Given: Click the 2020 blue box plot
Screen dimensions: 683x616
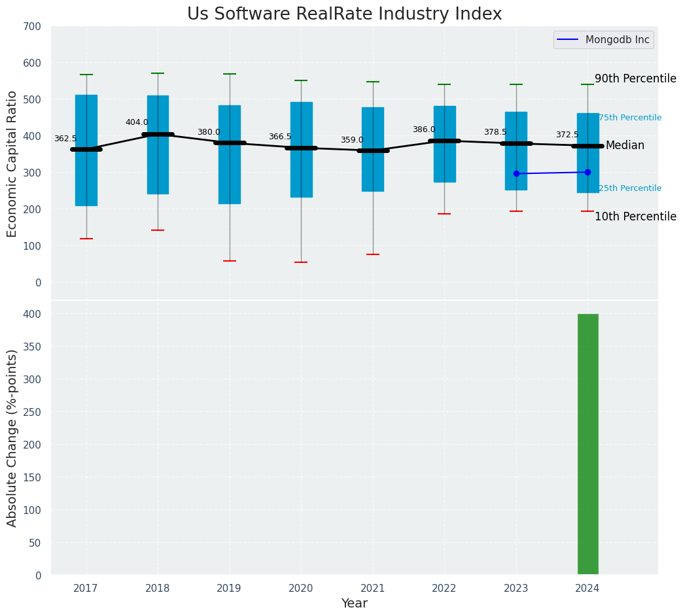Looking at the screenshot, I should (302, 149).
